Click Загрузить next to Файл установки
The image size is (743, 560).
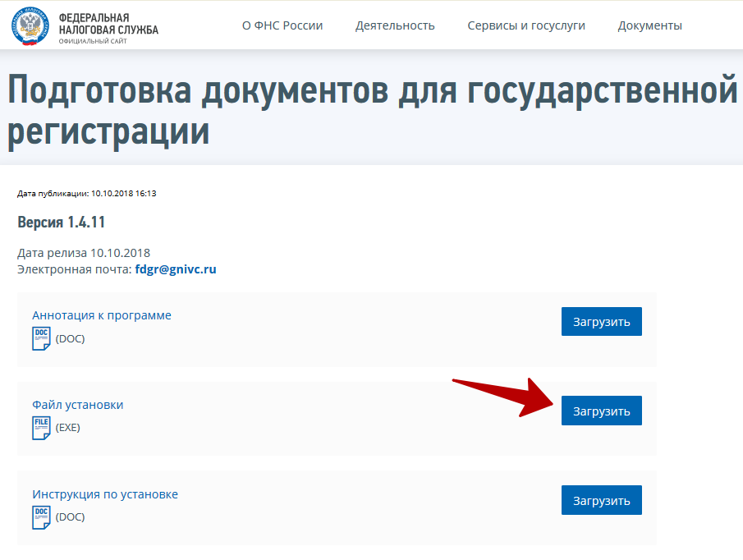coord(601,411)
